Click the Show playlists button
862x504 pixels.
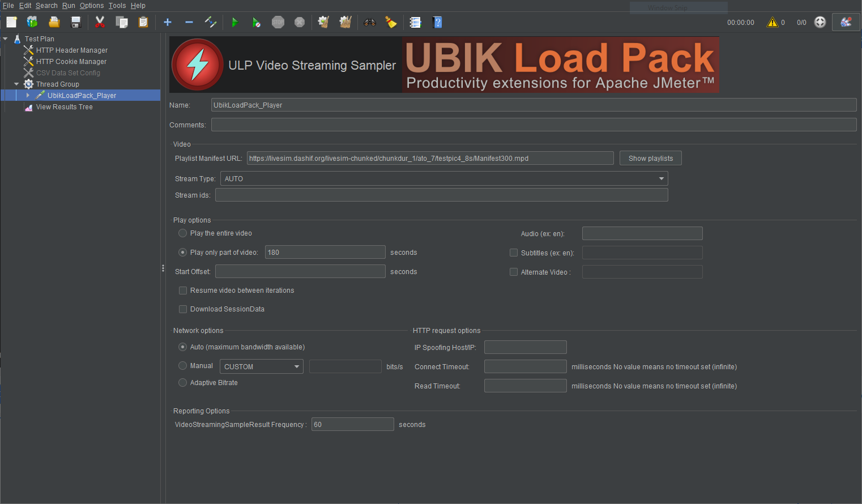[x=651, y=159]
